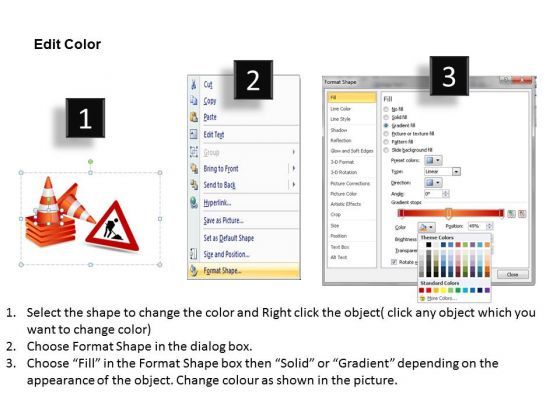The height and width of the screenshot is (420, 560).
Task: Click the Hyperlink globe icon
Action: 194,202
